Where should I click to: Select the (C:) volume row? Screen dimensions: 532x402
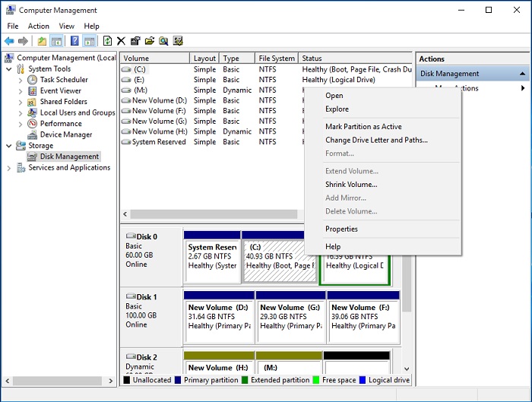click(x=266, y=70)
